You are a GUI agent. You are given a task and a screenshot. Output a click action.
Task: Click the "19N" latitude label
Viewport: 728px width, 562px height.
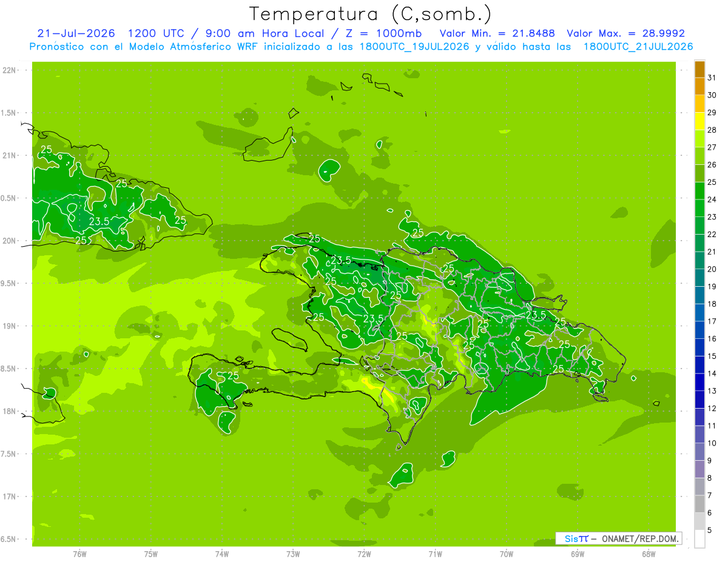click(x=9, y=326)
